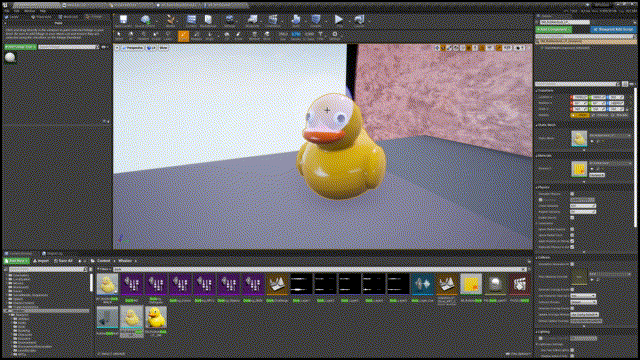Open the Edit menu
Viewport: 640px width, 360px height.
(16, 11)
